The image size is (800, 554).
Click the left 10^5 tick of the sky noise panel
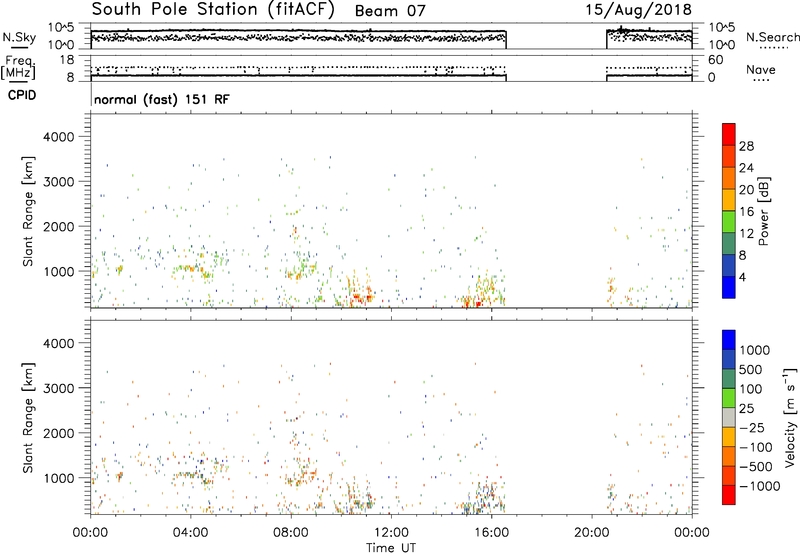[x=62, y=28]
